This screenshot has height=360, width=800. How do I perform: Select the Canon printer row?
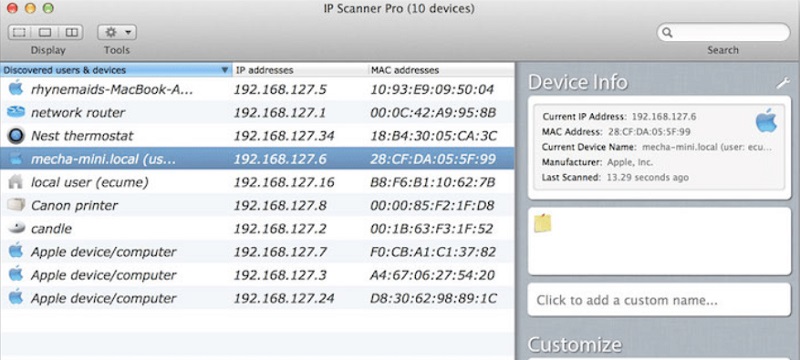click(257, 205)
